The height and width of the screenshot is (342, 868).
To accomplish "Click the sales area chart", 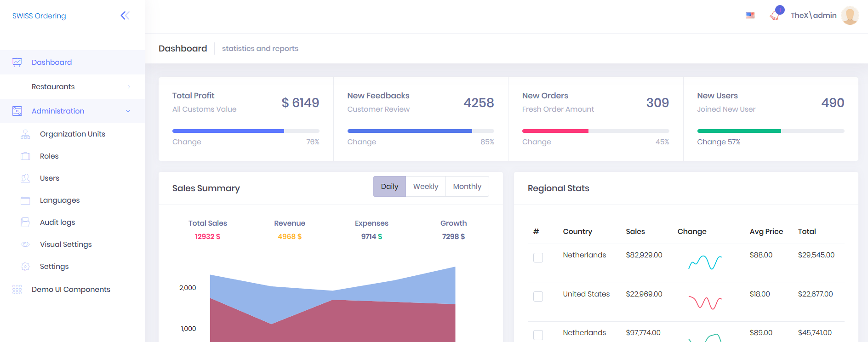I will coord(333,304).
